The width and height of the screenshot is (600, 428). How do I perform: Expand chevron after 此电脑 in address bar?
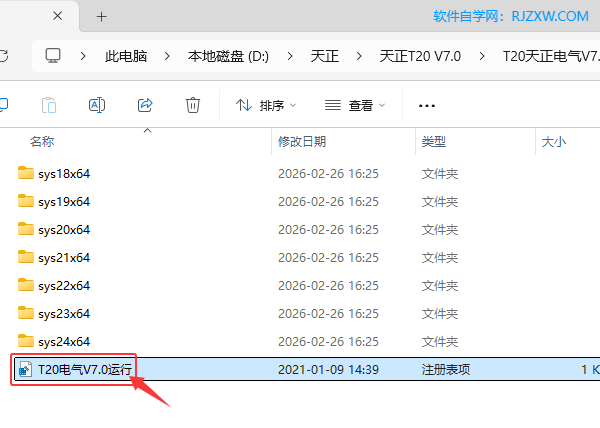(x=167, y=56)
